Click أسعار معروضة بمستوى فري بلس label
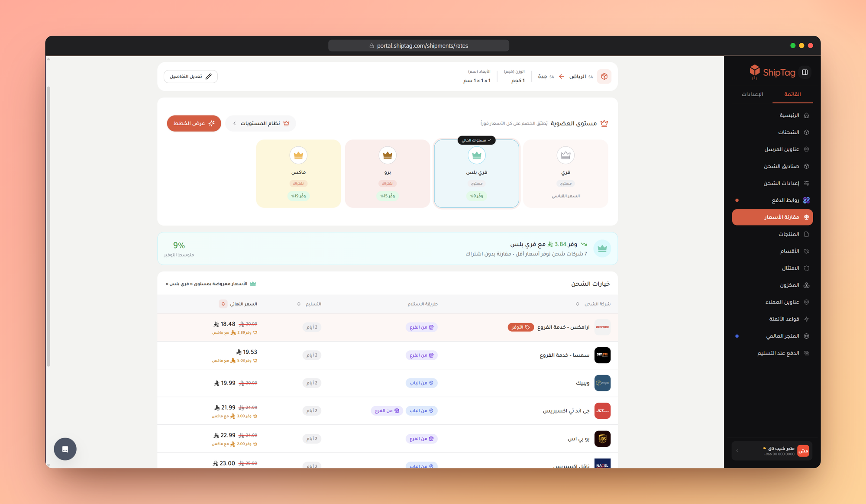 (211, 284)
